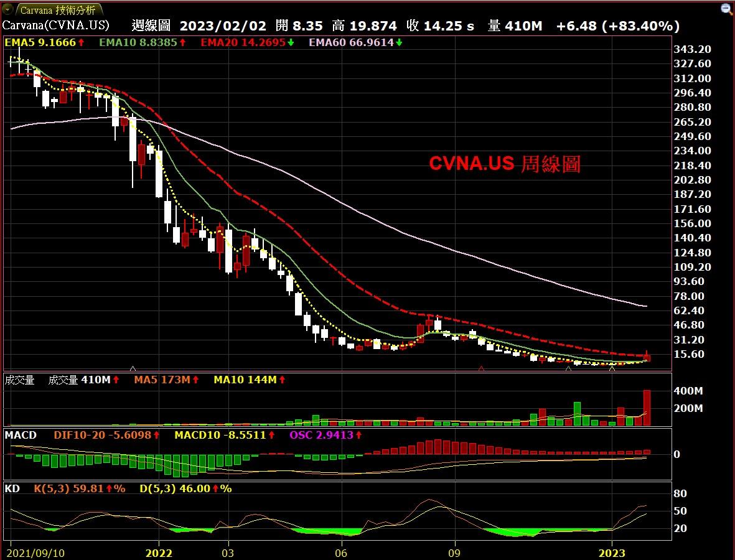Click the EMA60 66.9614 indicator label
This screenshot has width=735, height=560.
pos(351,43)
